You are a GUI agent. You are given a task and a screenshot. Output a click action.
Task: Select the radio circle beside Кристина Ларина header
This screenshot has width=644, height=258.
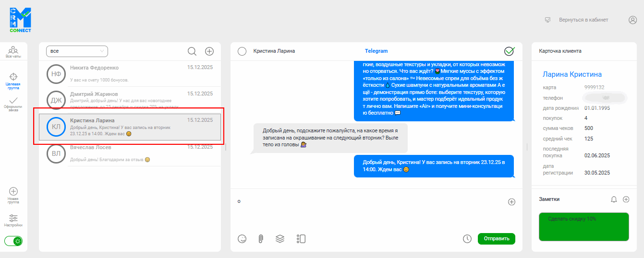coord(242,51)
